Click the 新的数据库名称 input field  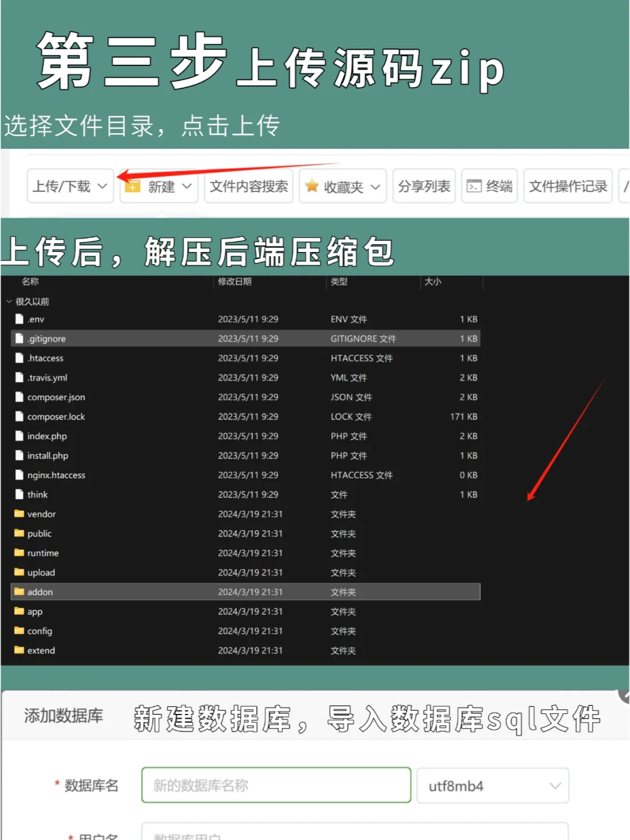coord(275,785)
